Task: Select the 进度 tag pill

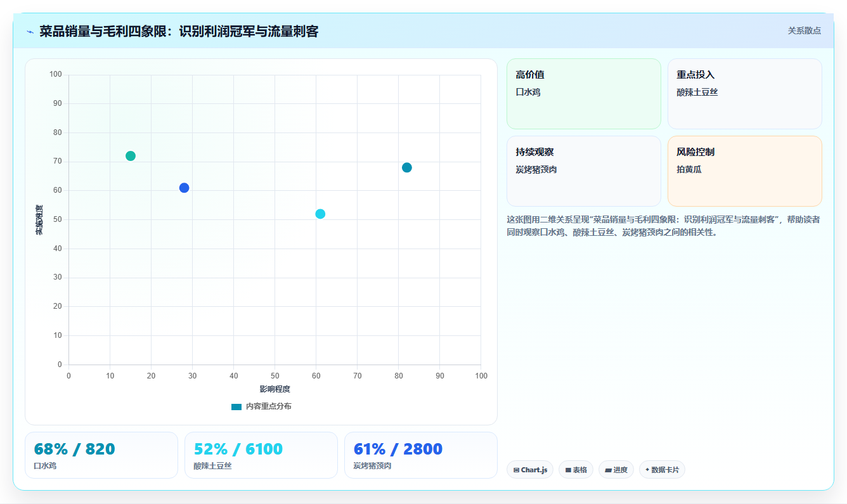Action: [616, 470]
